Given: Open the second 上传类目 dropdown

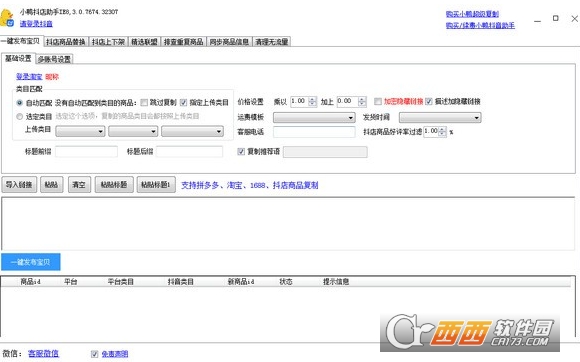Looking at the screenshot, I should click(133, 131).
